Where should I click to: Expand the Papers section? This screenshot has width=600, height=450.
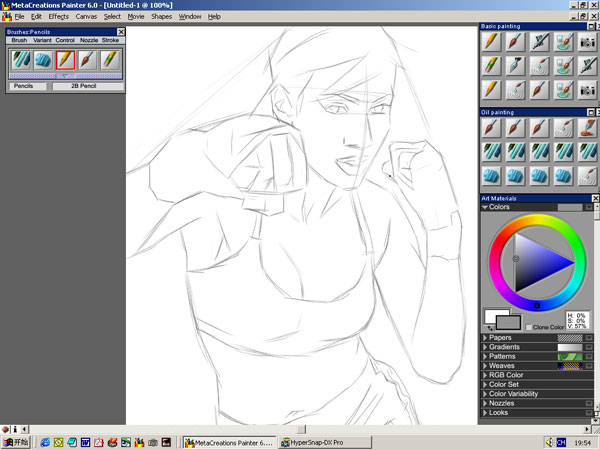[x=485, y=338]
